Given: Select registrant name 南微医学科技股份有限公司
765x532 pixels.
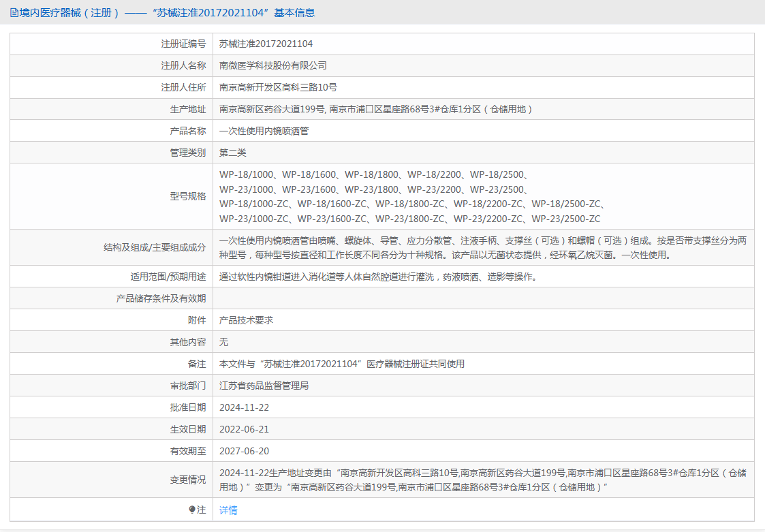Looking at the screenshot, I should click(272, 65).
